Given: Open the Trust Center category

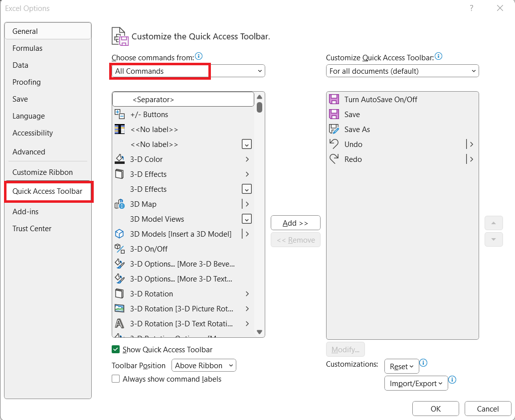Looking at the screenshot, I should pos(48,229).
